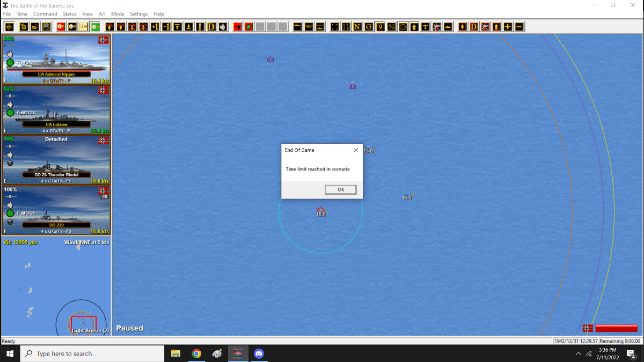Click the green radar icon on Lützow card

[10, 113]
